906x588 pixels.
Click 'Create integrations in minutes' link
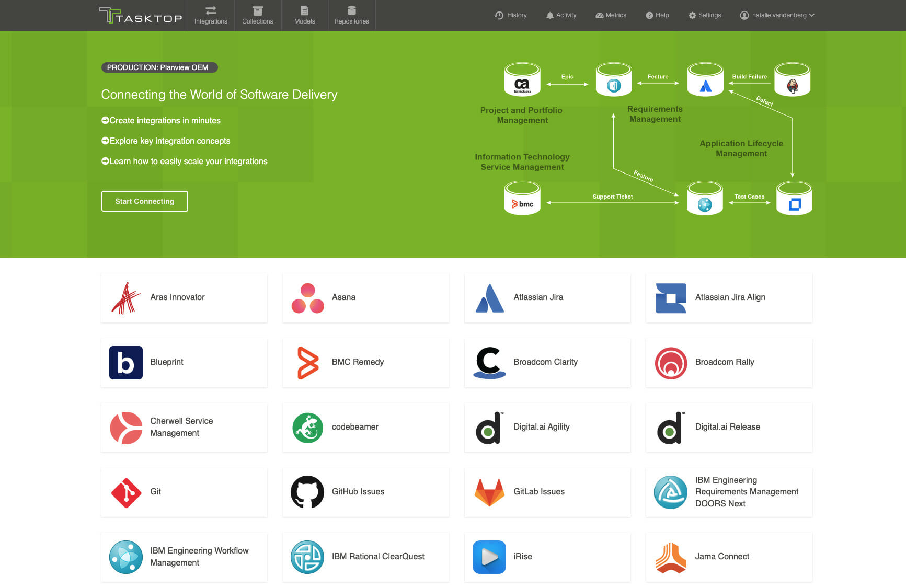[x=161, y=120]
